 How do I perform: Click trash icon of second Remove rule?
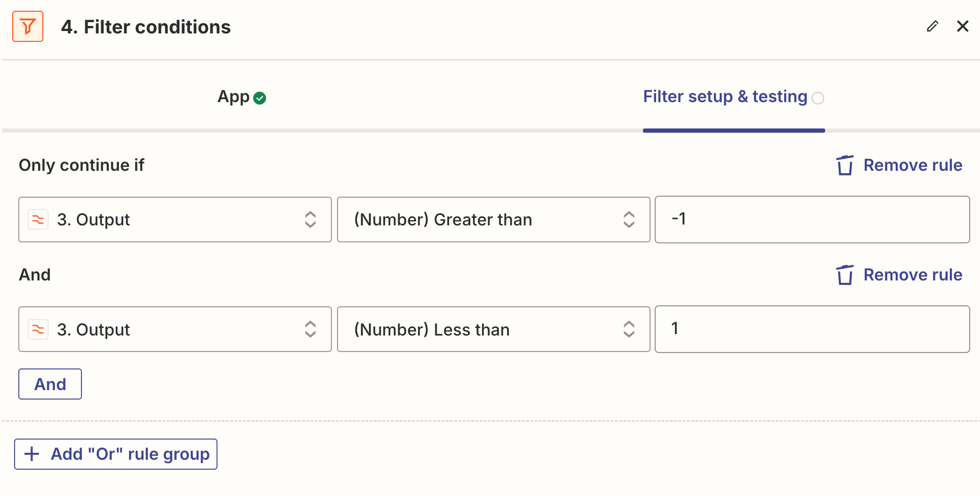844,275
